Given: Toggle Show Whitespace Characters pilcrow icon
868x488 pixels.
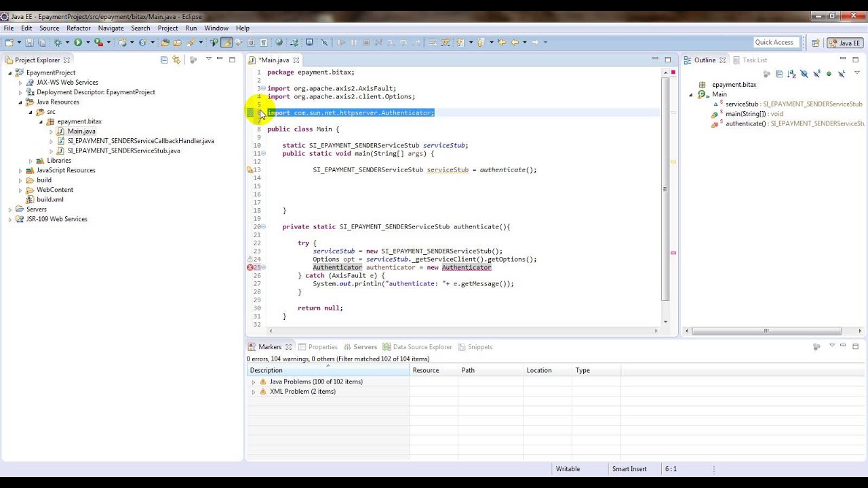Looking at the screenshot, I should [x=263, y=42].
